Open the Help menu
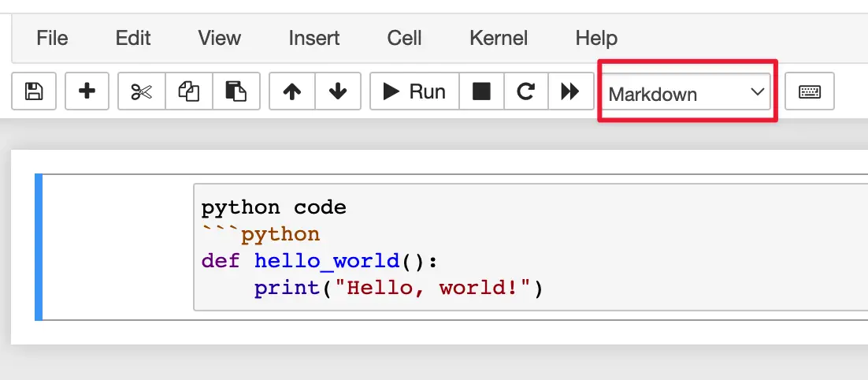Viewport: 868px width, 380px height. tap(596, 38)
